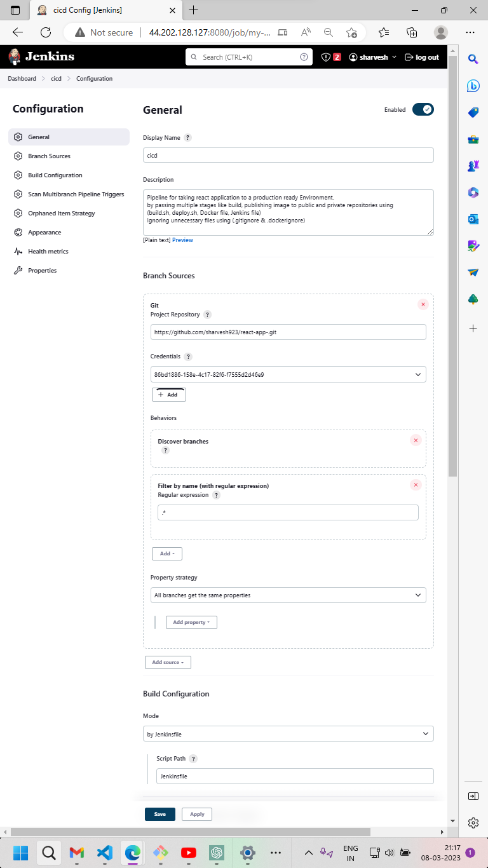Click the Jenkins logo in the header
488x868 pixels.
click(x=14, y=57)
